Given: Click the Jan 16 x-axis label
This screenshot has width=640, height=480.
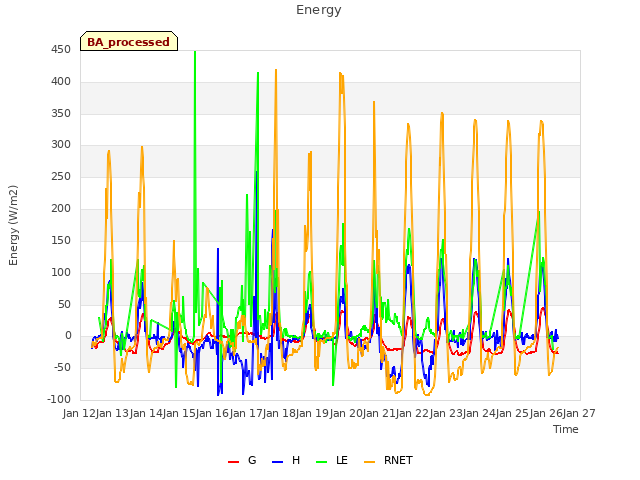Looking at the screenshot, I should [x=213, y=413].
